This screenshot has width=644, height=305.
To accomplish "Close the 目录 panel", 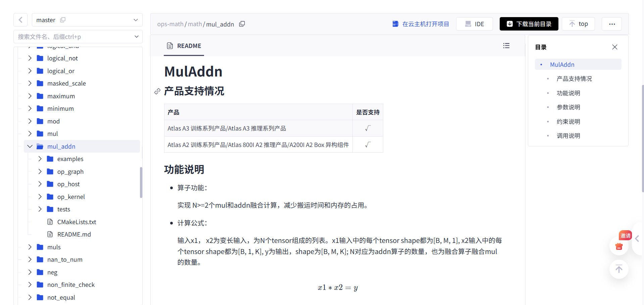I will 615,47.
